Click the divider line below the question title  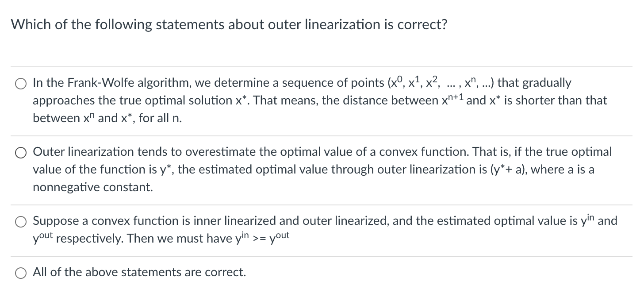pyautogui.click(x=322, y=66)
